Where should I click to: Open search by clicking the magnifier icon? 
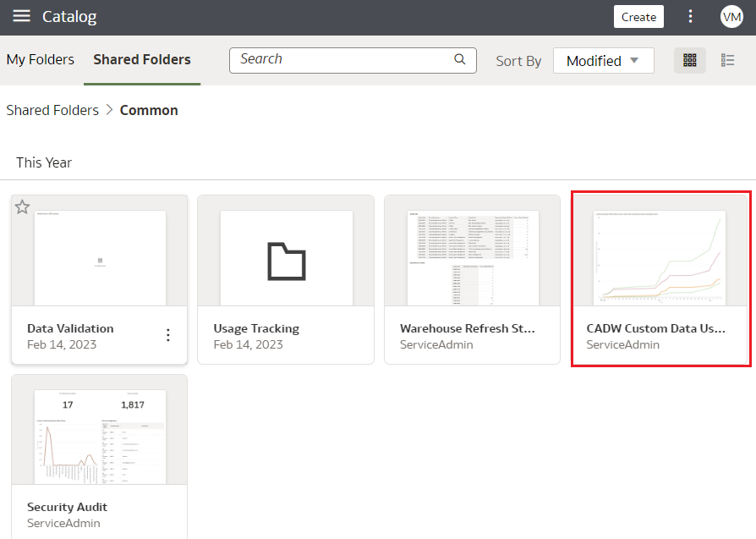[x=459, y=59]
